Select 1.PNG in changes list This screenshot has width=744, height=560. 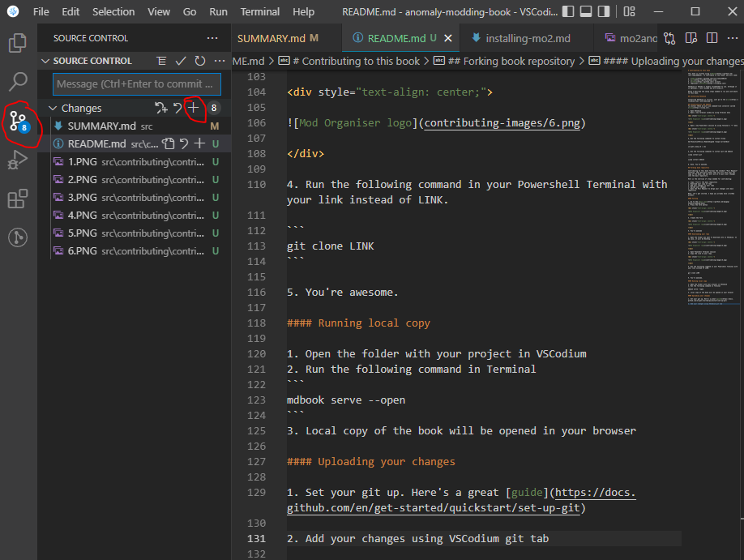[x=135, y=162]
